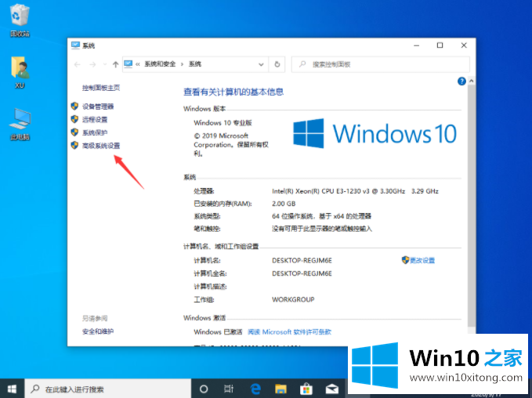Select the This PC desktop icon
532x398 pixels.
point(20,125)
